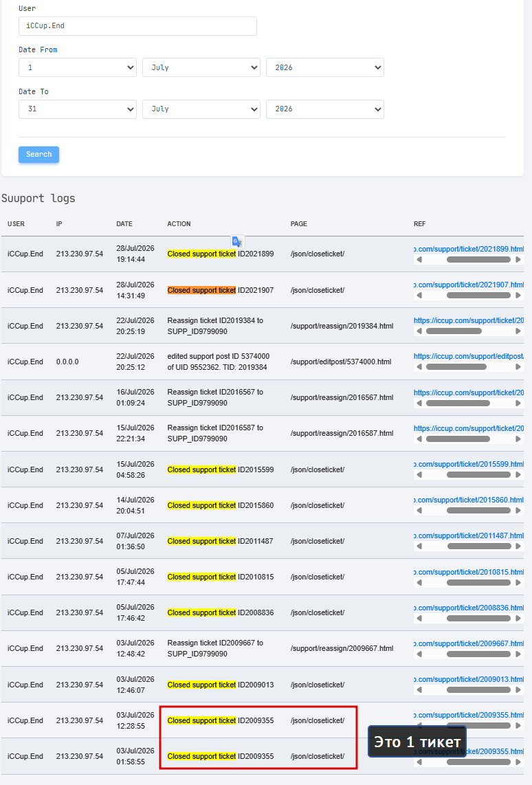
Task: Open link to ticket 2021907.html
Action: pyautogui.click(x=469, y=285)
